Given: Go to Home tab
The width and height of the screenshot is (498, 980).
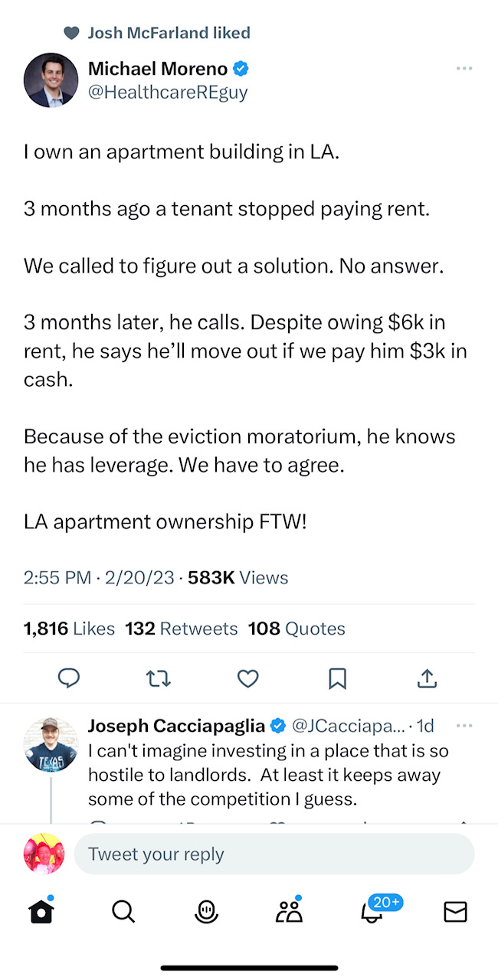Looking at the screenshot, I should (x=42, y=911).
